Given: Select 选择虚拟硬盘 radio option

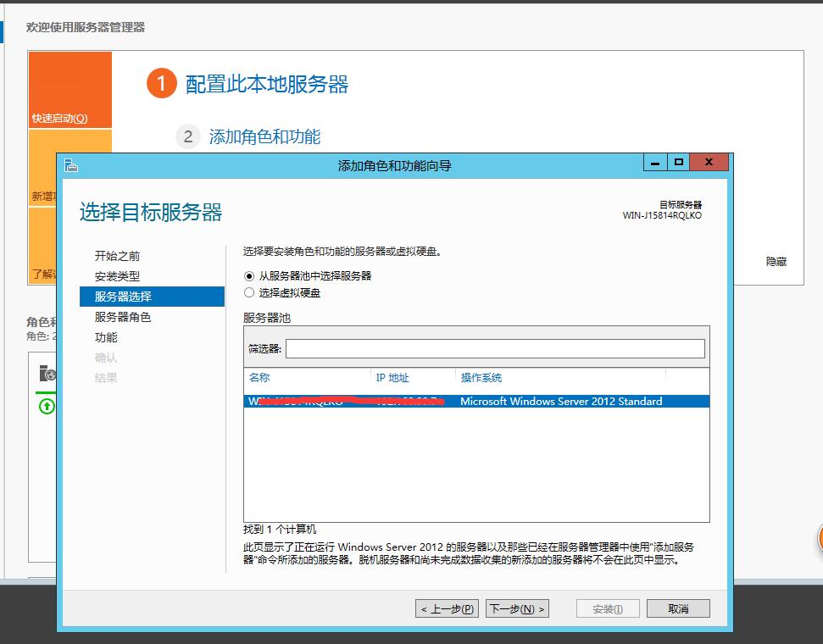Looking at the screenshot, I should 249,292.
